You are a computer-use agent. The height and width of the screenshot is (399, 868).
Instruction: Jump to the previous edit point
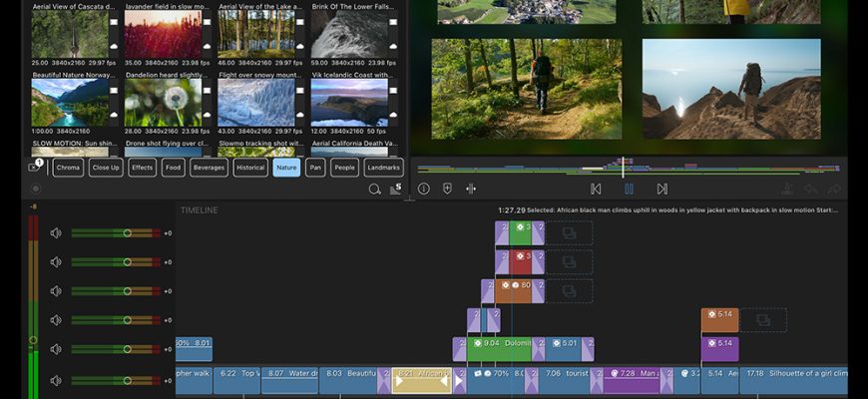[x=597, y=189]
